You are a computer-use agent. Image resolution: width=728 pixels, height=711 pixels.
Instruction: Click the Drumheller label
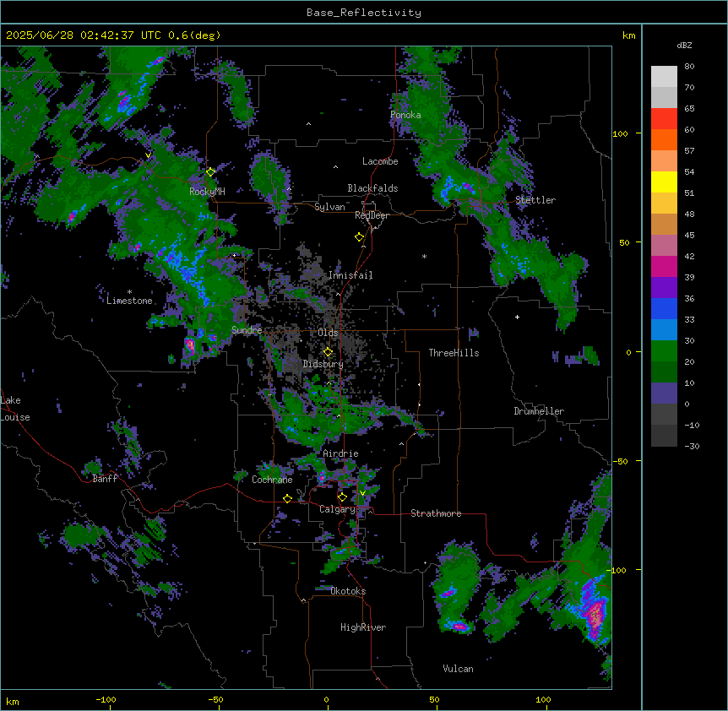tap(539, 411)
